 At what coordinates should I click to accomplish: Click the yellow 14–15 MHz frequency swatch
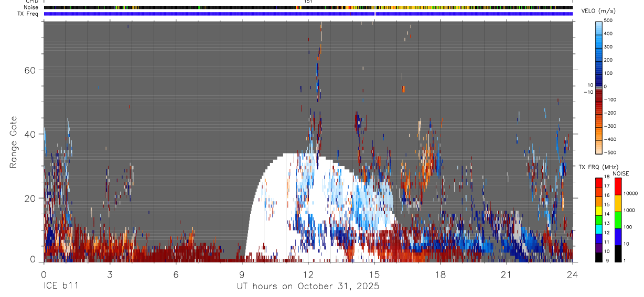599,211
